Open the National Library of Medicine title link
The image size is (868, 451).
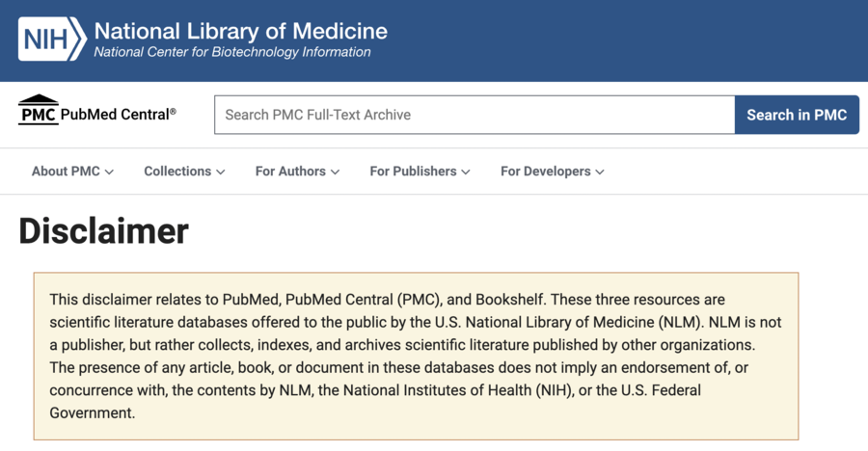click(x=241, y=31)
